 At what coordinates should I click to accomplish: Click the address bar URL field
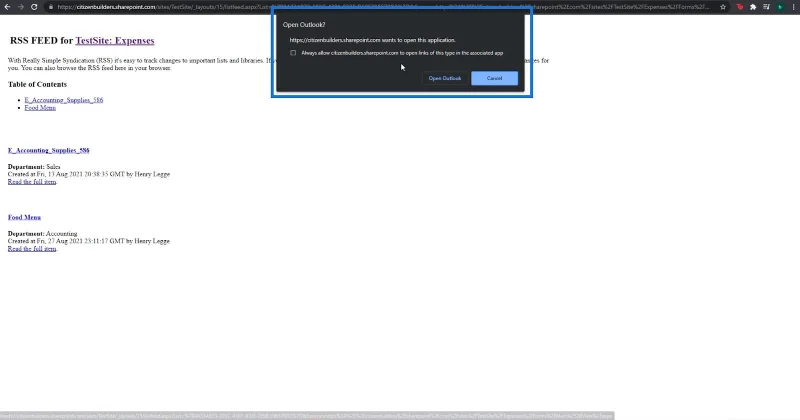click(383, 7)
